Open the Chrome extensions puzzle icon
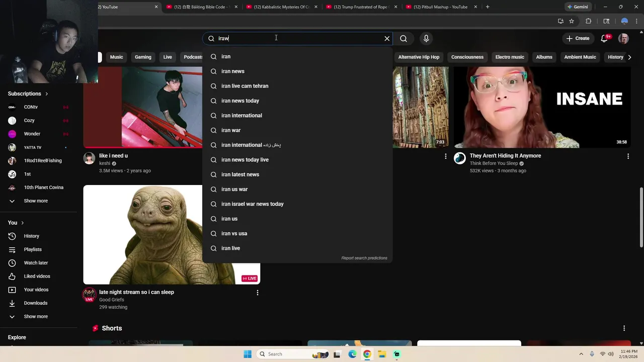644x362 pixels. coord(588,21)
